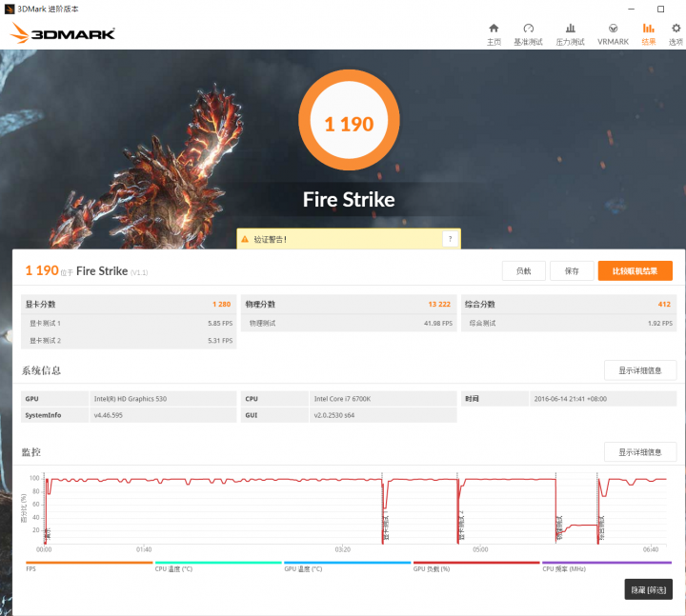Viewport: 686px width, 616px height.
Task: Click the question mark help button
Action: [450, 239]
